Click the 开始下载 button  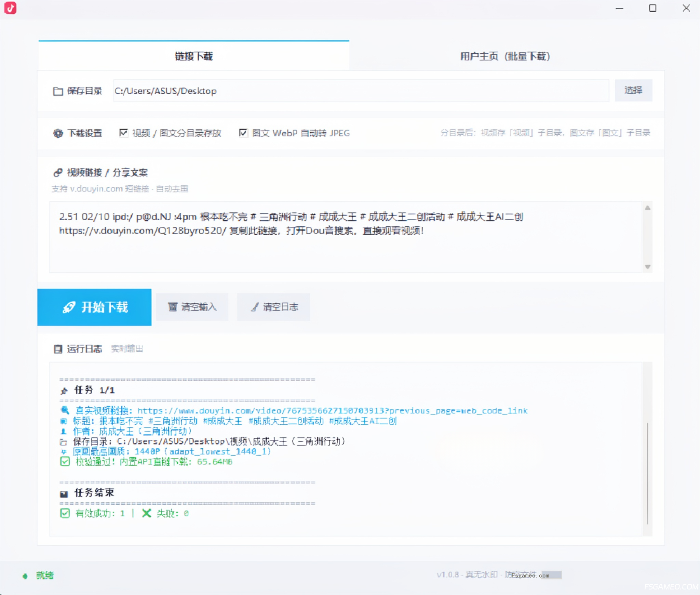click(94, 307)
